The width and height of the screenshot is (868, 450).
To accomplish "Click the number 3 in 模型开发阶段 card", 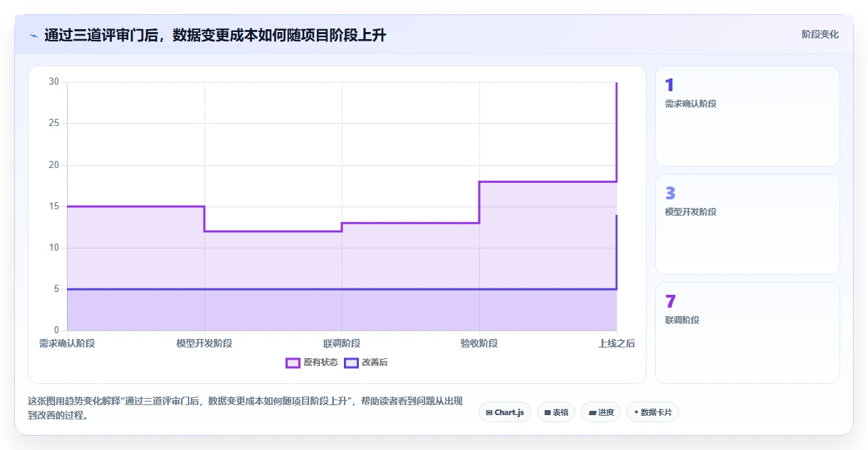I will coord(670,193).
